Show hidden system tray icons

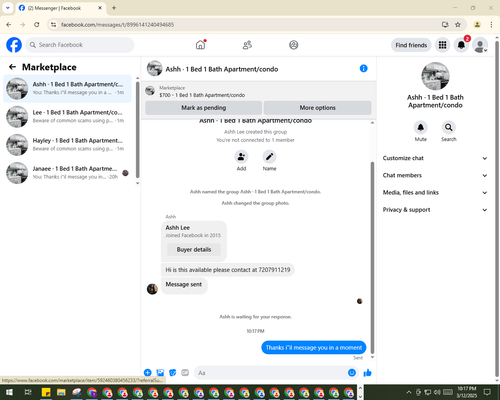[409, 392]
